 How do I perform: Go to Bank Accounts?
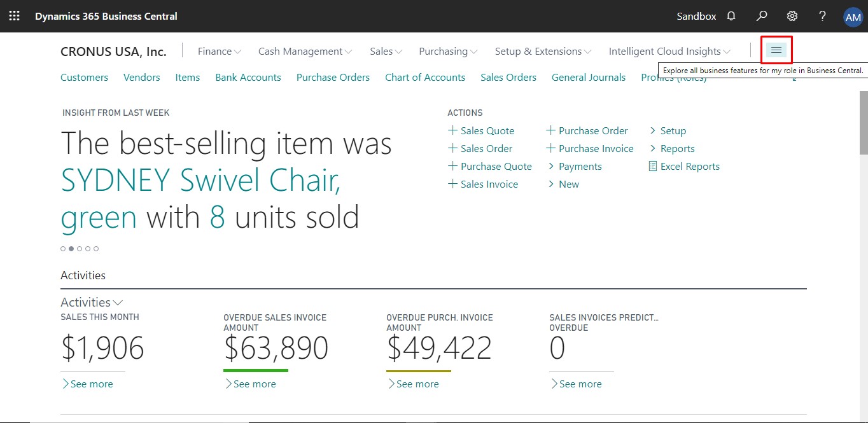(248, 77)
